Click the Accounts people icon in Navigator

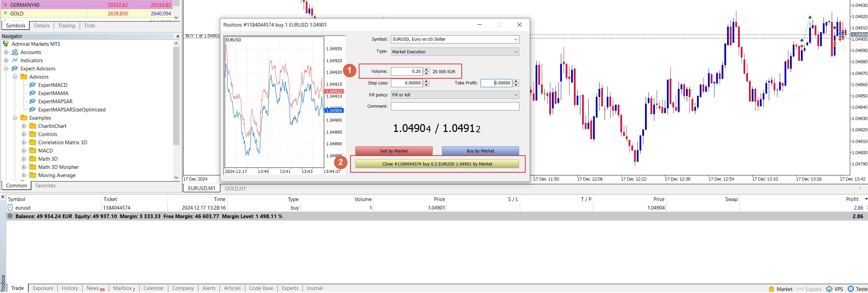15,52
